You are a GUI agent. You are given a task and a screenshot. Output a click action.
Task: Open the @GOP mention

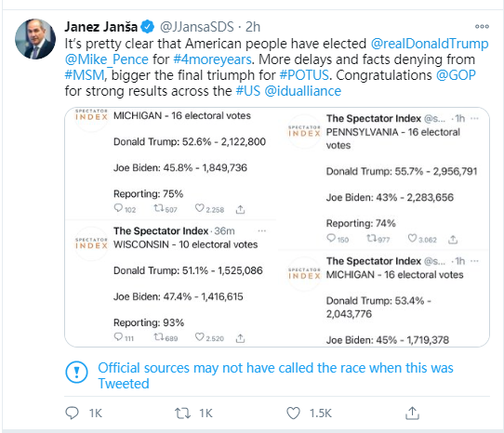(456, 75)
